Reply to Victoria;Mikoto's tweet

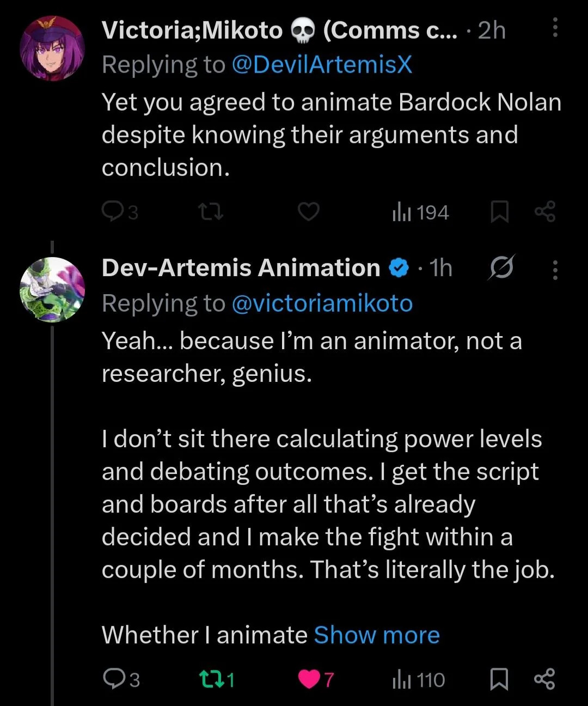click(x=113, y=211)
